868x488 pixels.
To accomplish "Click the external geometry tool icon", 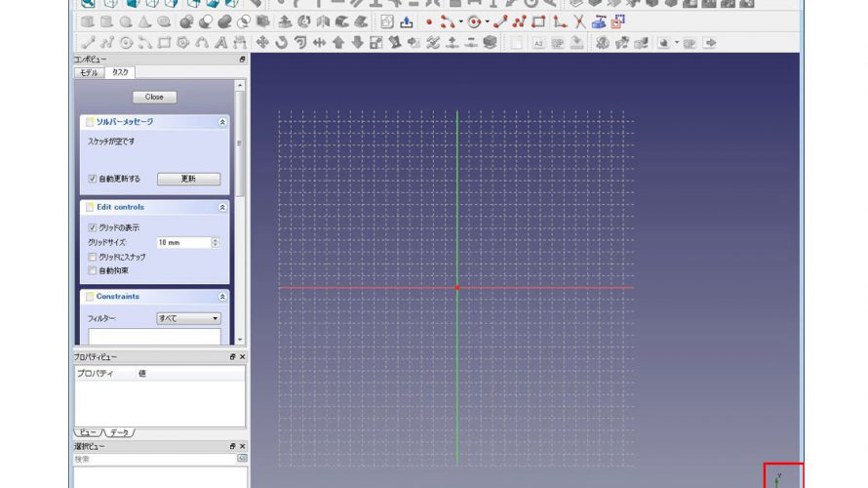I will pyautogui.click(x=599, y=22).
